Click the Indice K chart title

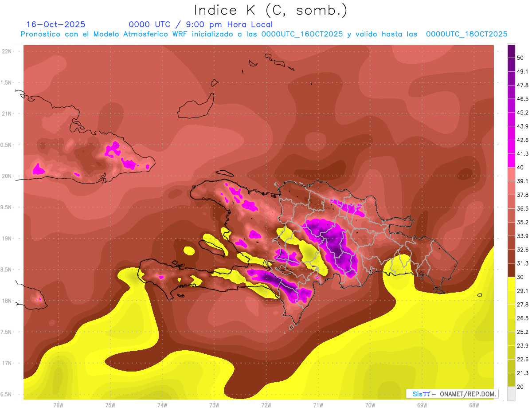pos(271,10)
